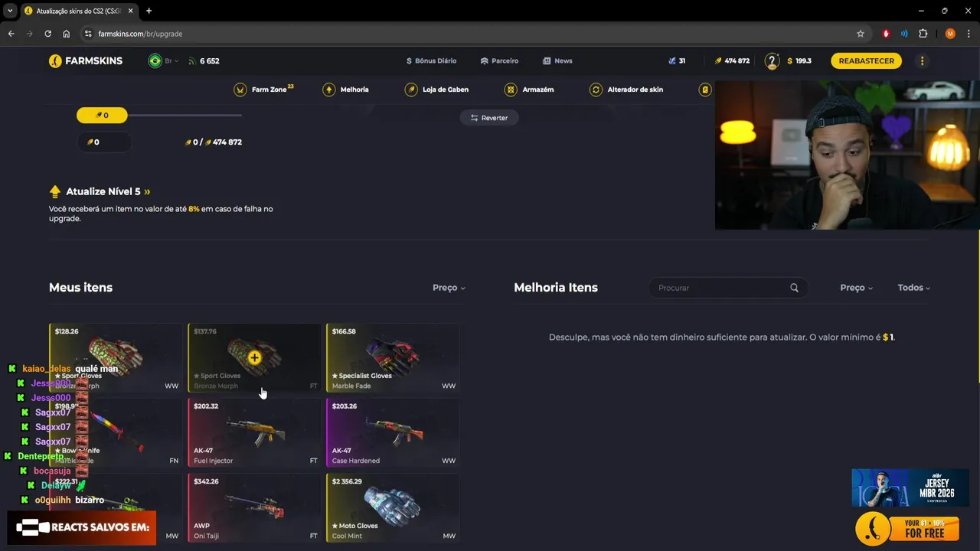Click the FOR FREE promo banner

[x=908, y=528]
